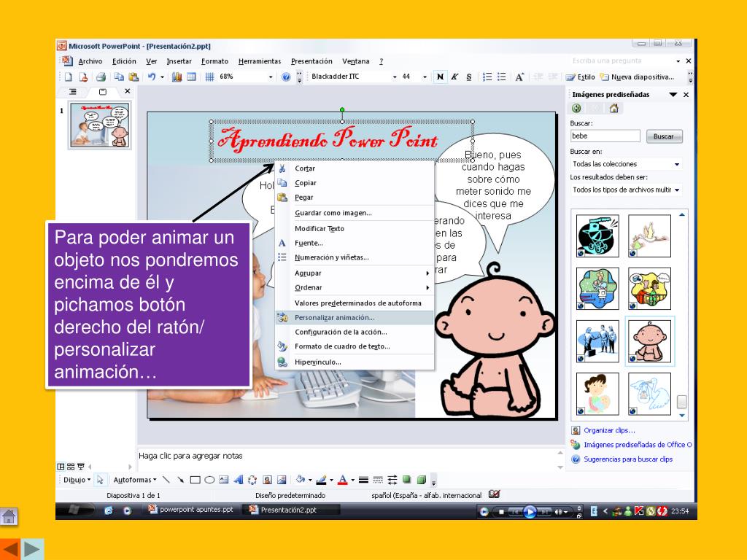Click the Estilo design button
Image resolution: width=747 pixels, height=560 pixels.
(580, 77)
